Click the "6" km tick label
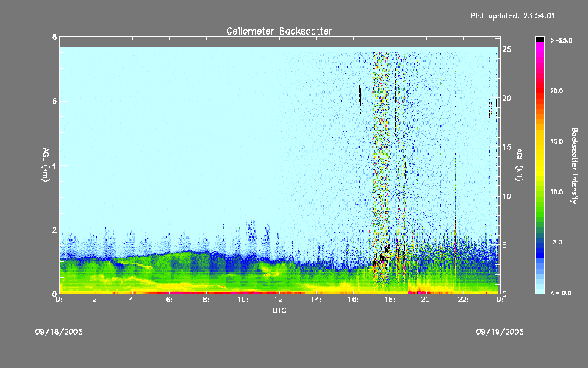The height and width of the screenshot is (368, 588). [54, 101]
